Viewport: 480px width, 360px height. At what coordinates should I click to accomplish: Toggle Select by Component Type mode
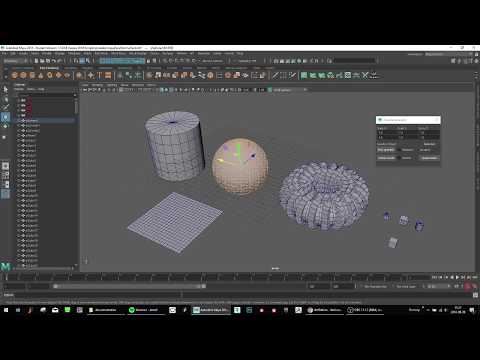88,61
